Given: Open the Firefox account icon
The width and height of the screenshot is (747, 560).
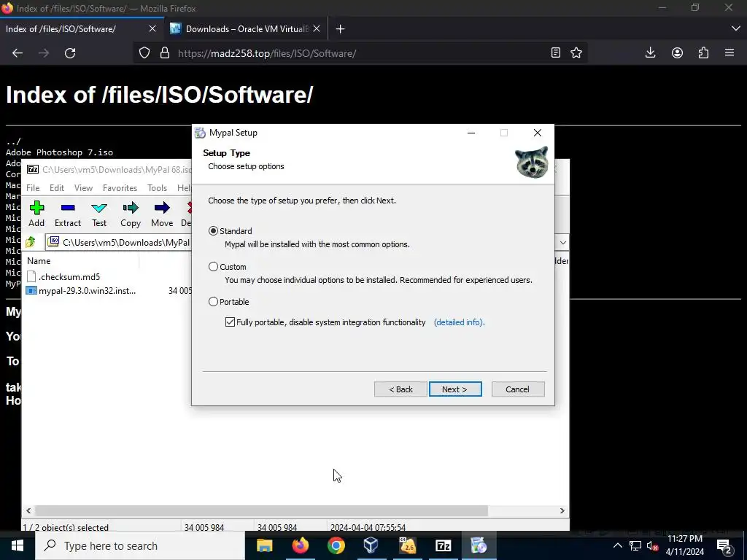Looking at the screenshot, I should [x=677, y=52].
